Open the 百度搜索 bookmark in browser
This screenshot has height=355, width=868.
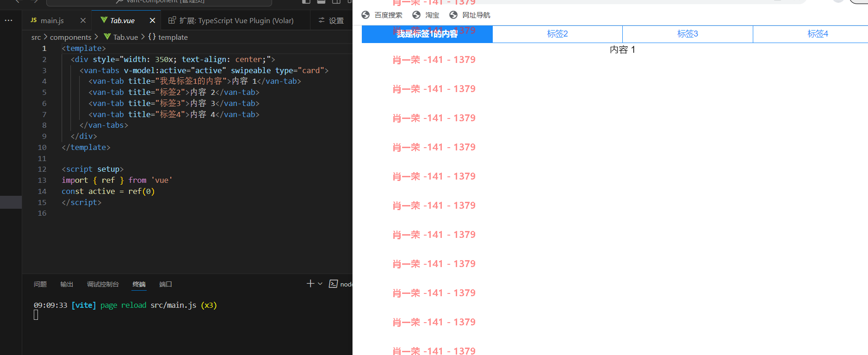tap(382, 15)
